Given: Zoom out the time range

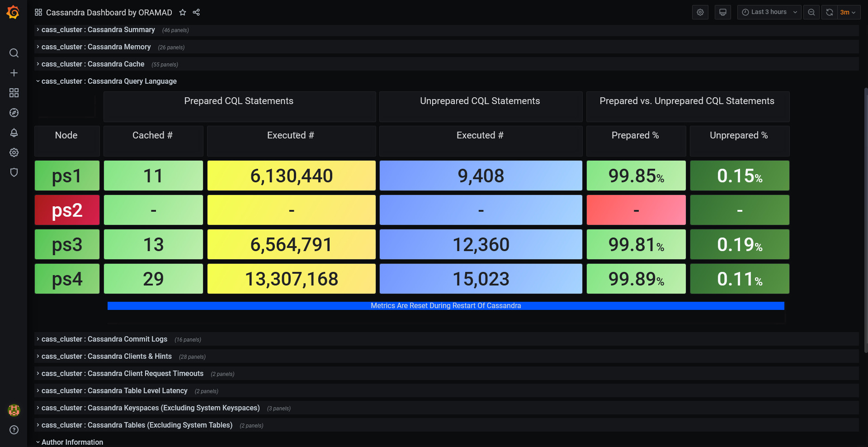Looking at the screenshot, I should [x=811, y=12].
